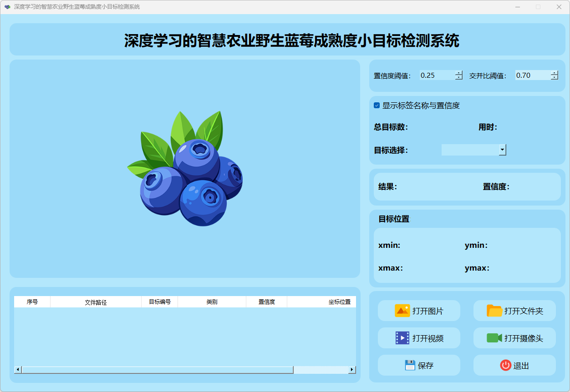
Task: Open the 目标选择 dropdown list
Action: pos(502,150)
